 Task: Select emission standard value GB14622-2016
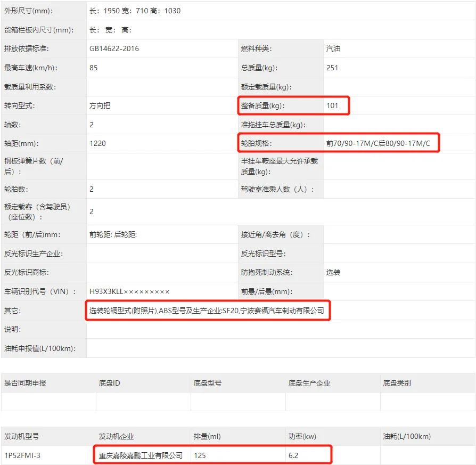tap(114, 48)
